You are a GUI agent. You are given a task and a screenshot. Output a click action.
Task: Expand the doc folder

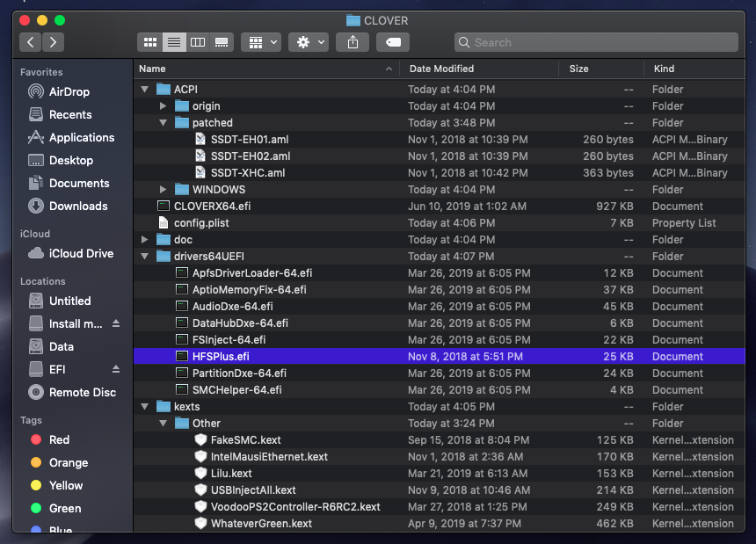click(x=145, y=239)
